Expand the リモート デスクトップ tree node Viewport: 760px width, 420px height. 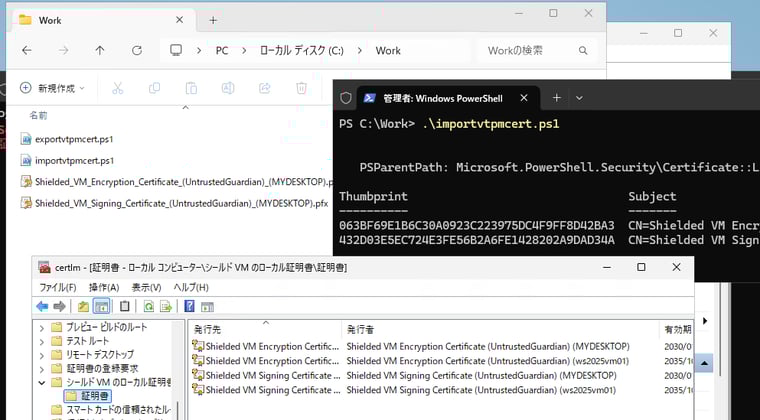[x=41, y=354]
